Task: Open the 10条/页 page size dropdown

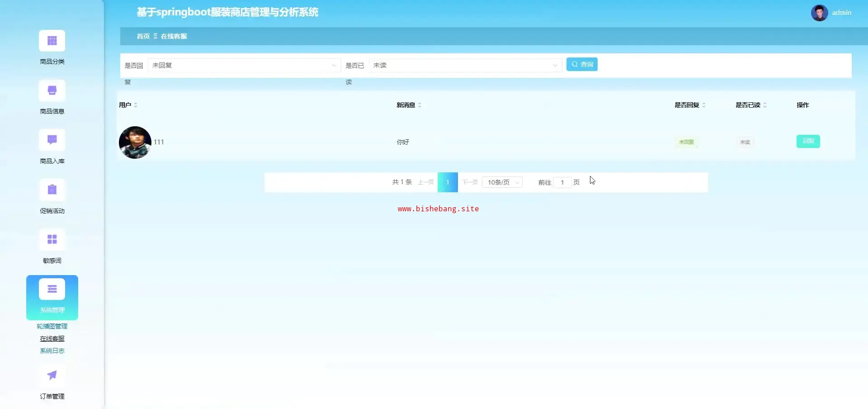Action: [x=502, y=182]
